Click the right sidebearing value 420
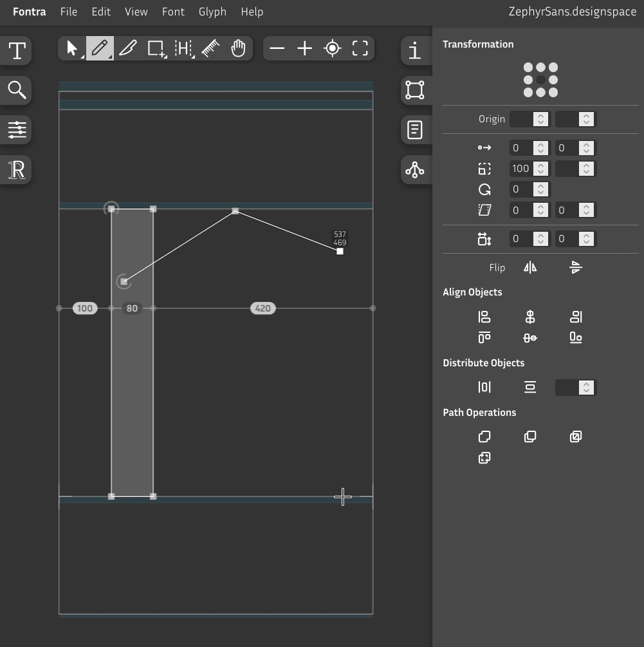Viewport: 644px width, 647px height. coord(262,308)
